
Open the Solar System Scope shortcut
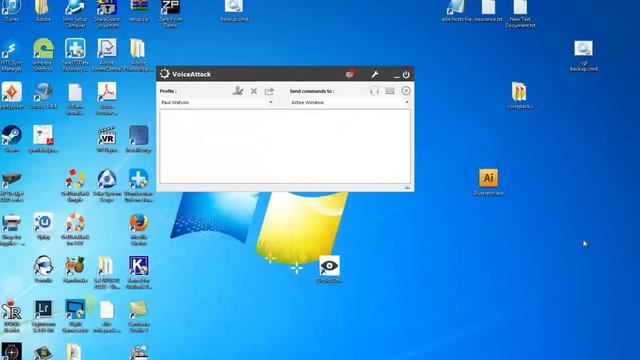coord(107,186)
